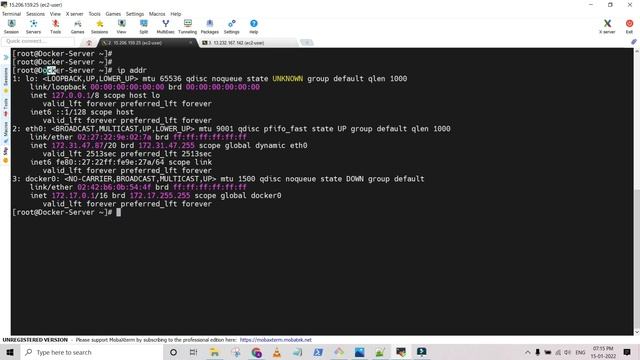Open the Sftp sidebar tab
The height and width of the screenshot is (360, 640).
pos(6,155)
